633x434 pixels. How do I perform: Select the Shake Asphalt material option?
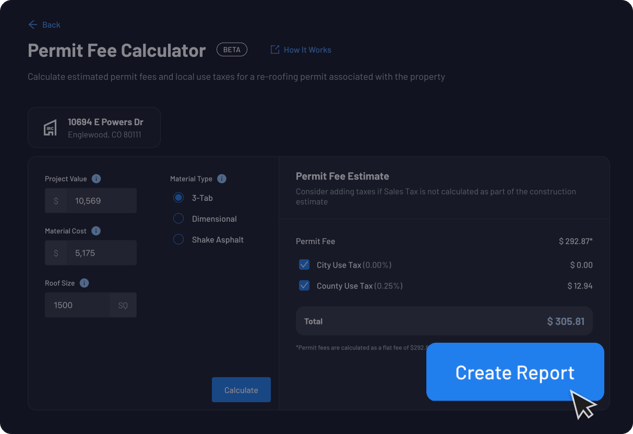[x=178, y=240]
